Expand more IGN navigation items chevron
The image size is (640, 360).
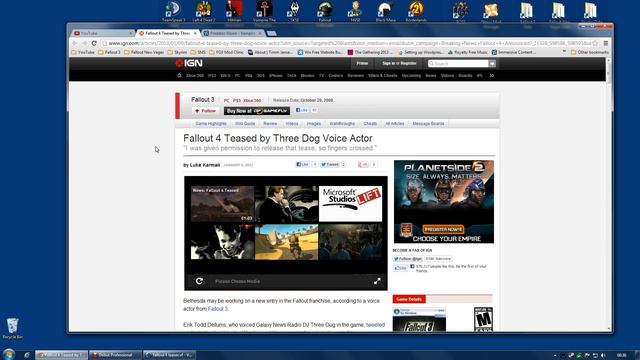[x=491, y=76]
